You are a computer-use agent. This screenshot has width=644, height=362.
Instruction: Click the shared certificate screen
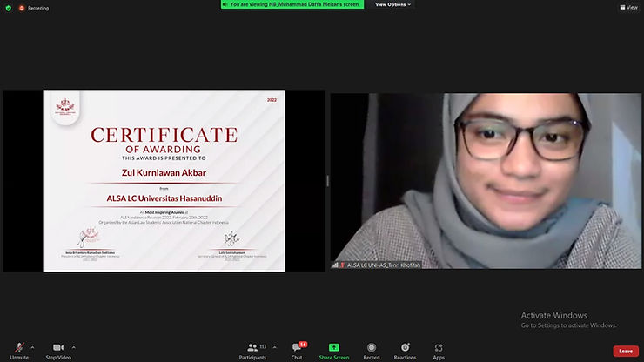[x=164, y=180]
